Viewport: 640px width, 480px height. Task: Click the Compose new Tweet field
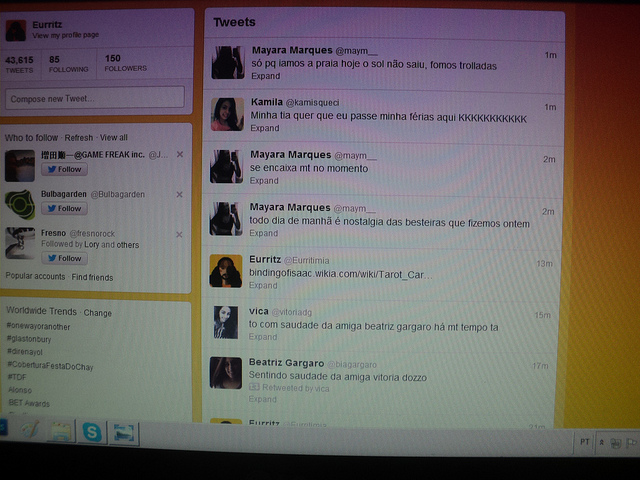[95, 98]
